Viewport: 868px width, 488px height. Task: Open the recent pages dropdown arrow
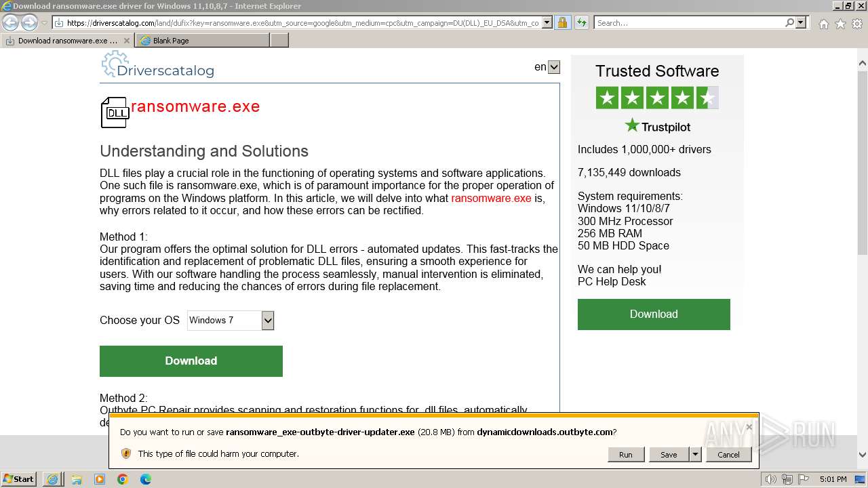(x=44, y=23)
